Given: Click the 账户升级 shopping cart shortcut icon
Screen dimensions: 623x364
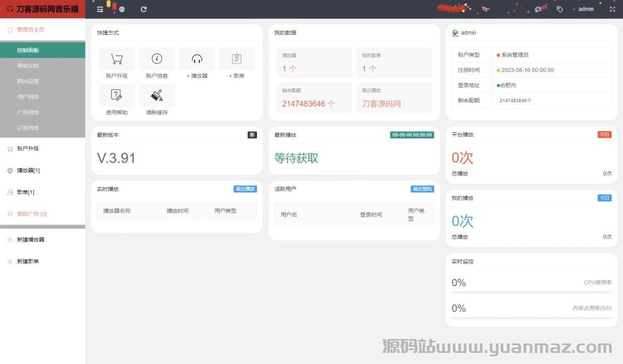Looking at the screenshot, I should tap(117, 59).
